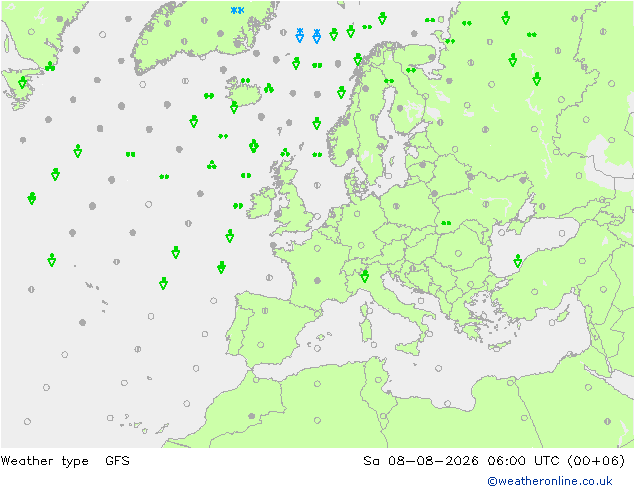Image resolution: width=634 pixels, height=490 pixels.
Task: Click the open circle symbol over Corsica
Action: (369, 311)
